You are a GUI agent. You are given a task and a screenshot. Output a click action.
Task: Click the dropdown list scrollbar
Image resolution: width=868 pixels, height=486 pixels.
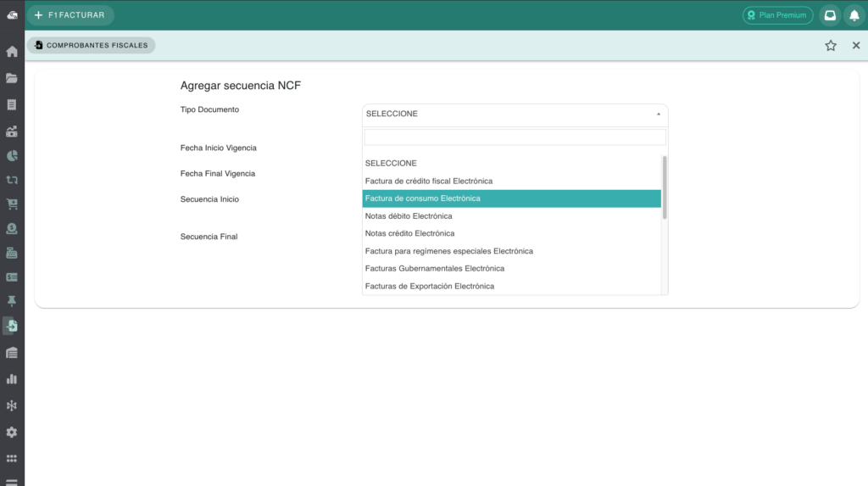click(665, 187)
